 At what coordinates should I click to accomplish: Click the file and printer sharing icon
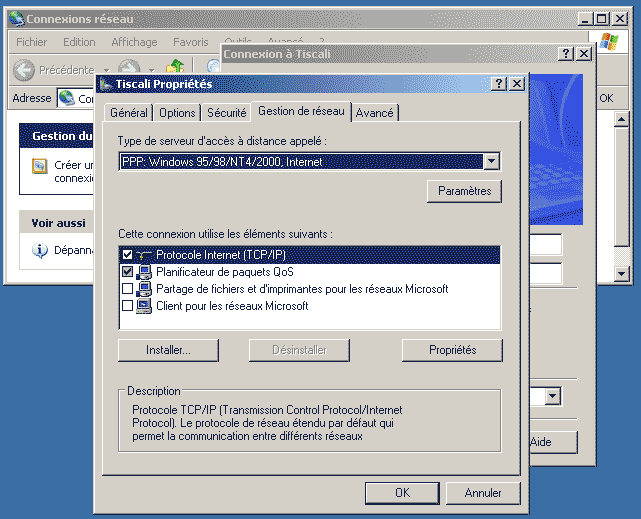coord(144,289)
